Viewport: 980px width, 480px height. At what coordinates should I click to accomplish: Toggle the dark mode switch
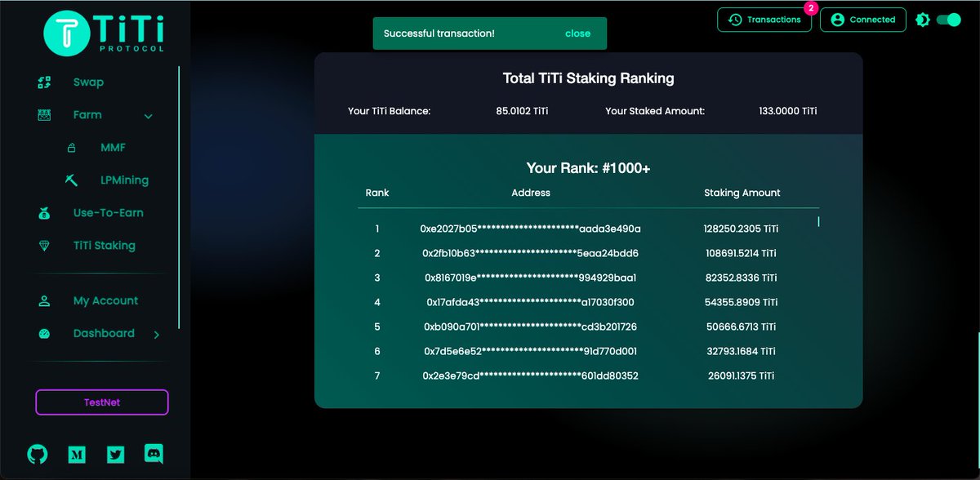tap(948, 20)
